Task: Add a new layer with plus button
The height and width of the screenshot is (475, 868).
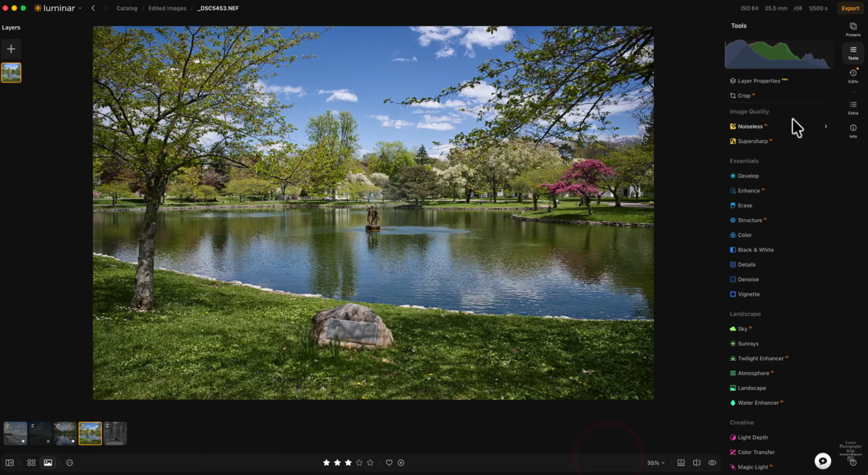Action: 11,49
